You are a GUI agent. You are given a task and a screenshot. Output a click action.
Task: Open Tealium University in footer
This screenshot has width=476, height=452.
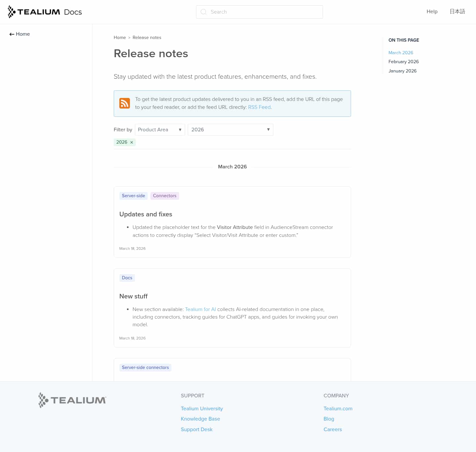tap(202, 409)
